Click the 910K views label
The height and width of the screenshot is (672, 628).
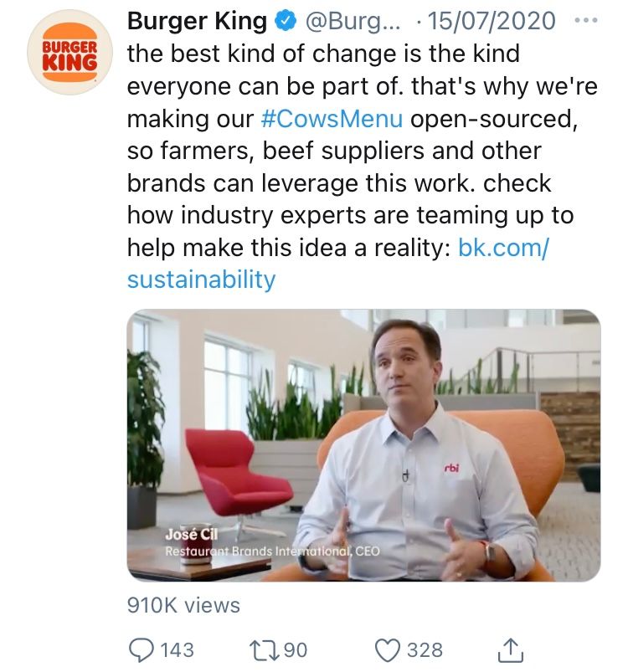click(183, 605)
